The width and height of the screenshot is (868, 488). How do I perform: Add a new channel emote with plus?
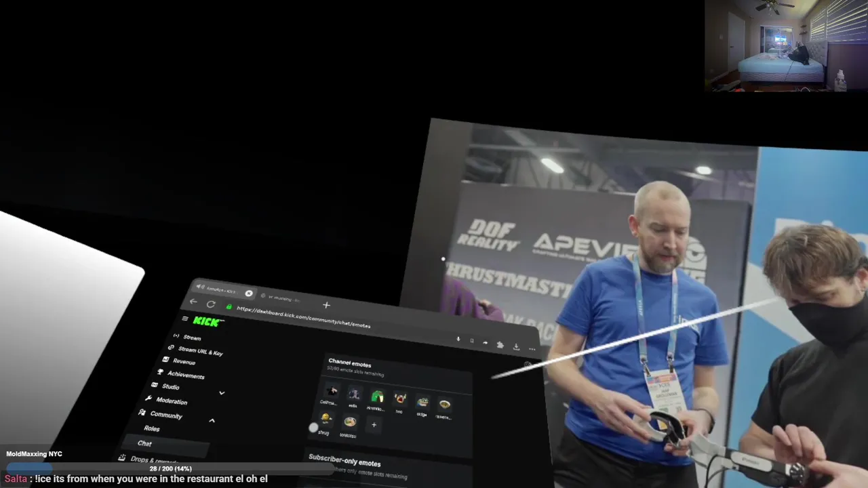[x=374, y=425]
